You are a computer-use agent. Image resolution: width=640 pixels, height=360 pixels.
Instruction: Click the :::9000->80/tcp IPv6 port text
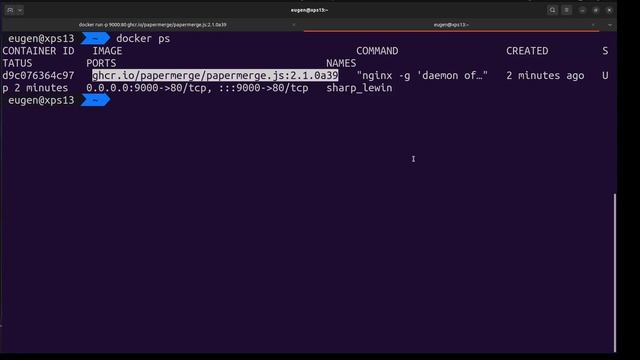coord(263,88)
